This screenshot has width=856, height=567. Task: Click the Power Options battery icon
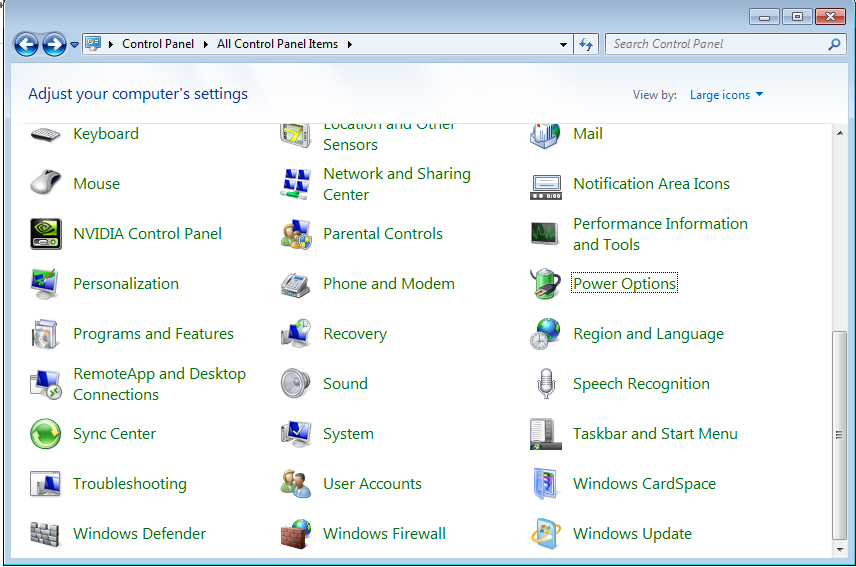click(x=545, y=284)
